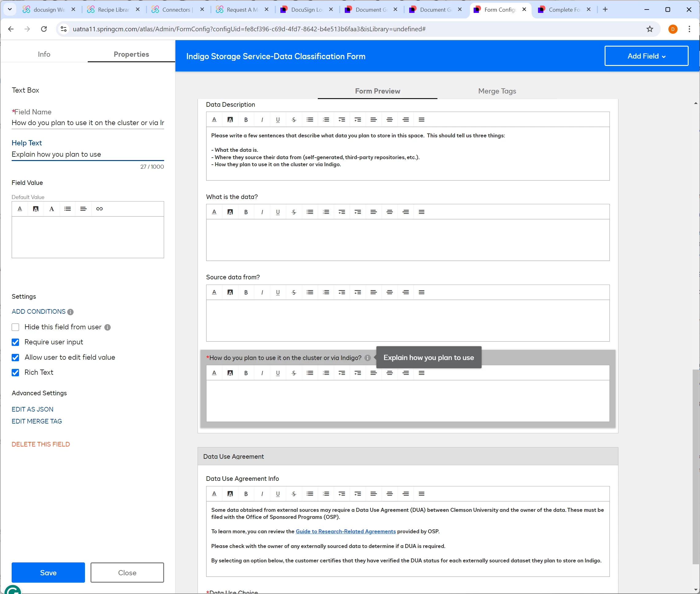
Task: Click the info icon beside ADD CONDITIONS
Action: coord(71,312)
